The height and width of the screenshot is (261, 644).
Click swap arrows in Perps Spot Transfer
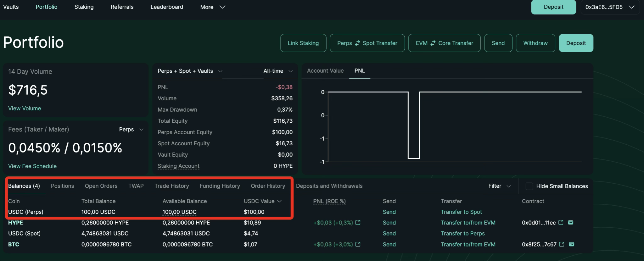coord(357,43)
